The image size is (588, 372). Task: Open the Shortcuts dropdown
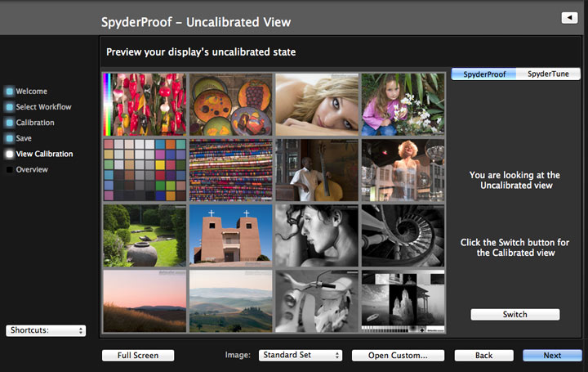click(x=46, y=330)
